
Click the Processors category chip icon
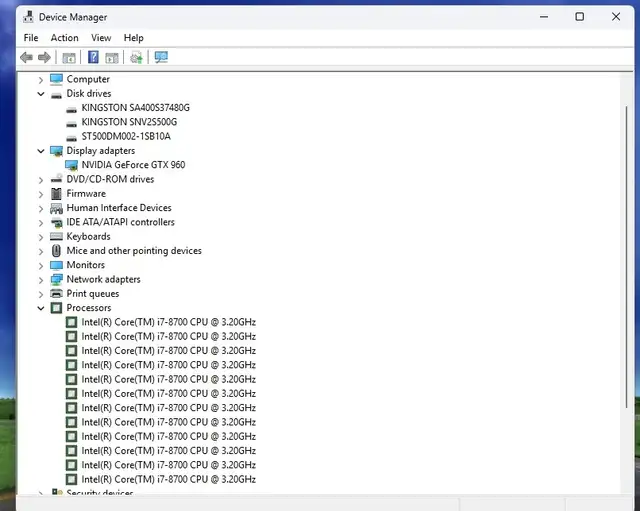56,308
